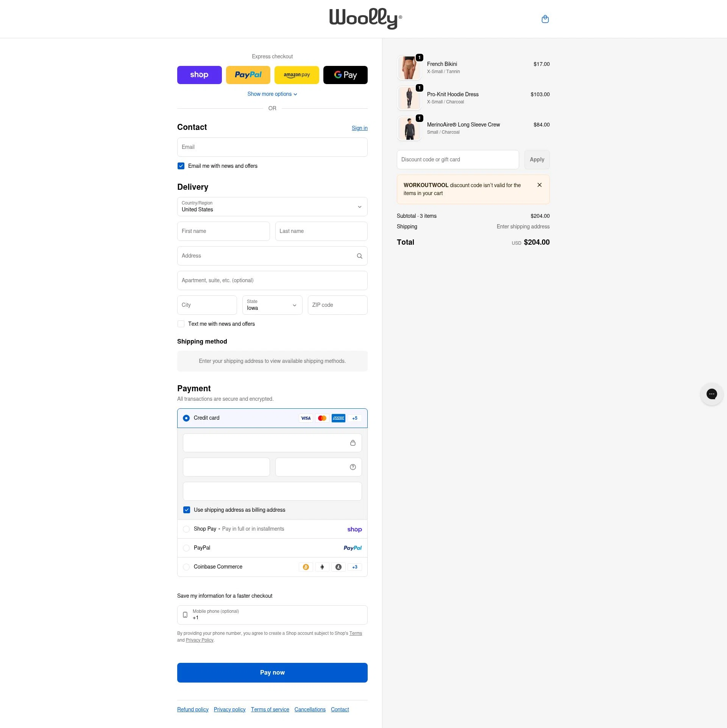Click the security code help icon
This screenshot has width=727, height=728.
(353, 467)
